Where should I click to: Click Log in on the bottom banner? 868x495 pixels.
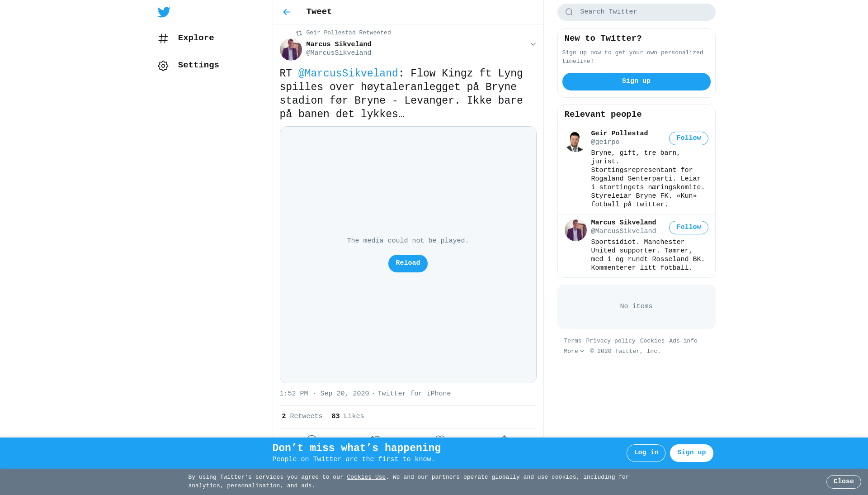[x=646, y=453]
